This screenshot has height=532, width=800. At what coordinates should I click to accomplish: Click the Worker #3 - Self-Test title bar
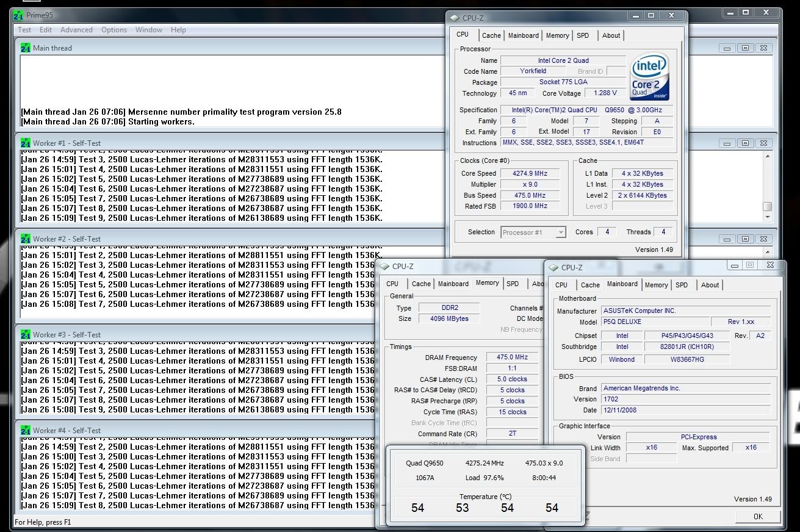195,334
